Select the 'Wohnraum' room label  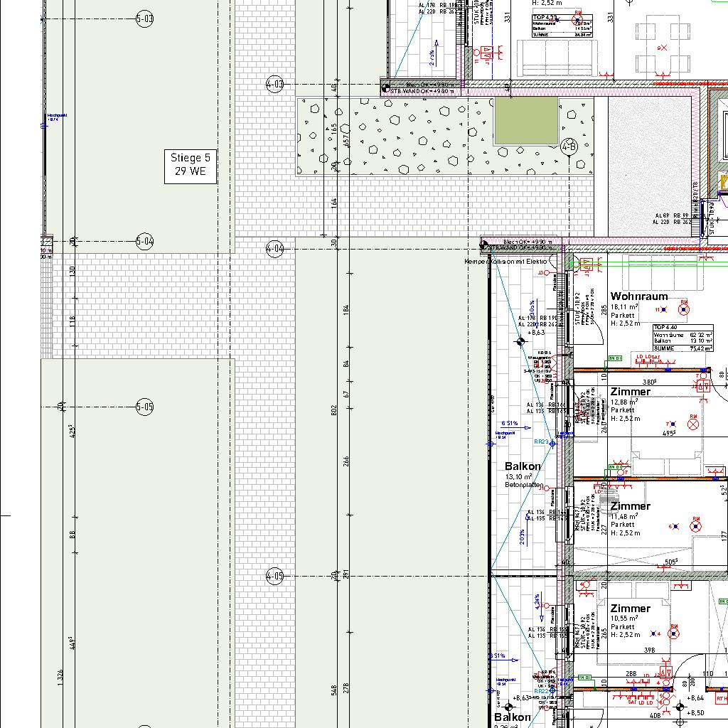639,296
